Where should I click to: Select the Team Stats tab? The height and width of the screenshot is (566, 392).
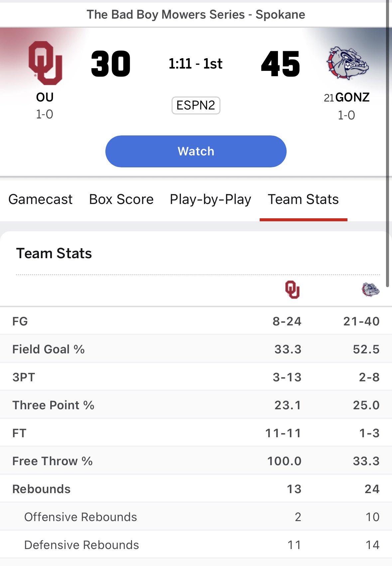tap(303, 199)
